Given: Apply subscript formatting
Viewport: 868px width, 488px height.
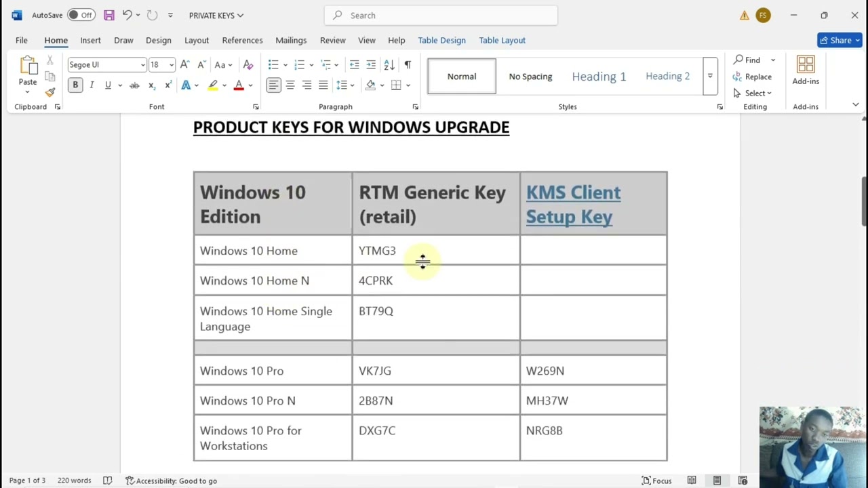Looking at the screenshot, I should click(151, 85).
